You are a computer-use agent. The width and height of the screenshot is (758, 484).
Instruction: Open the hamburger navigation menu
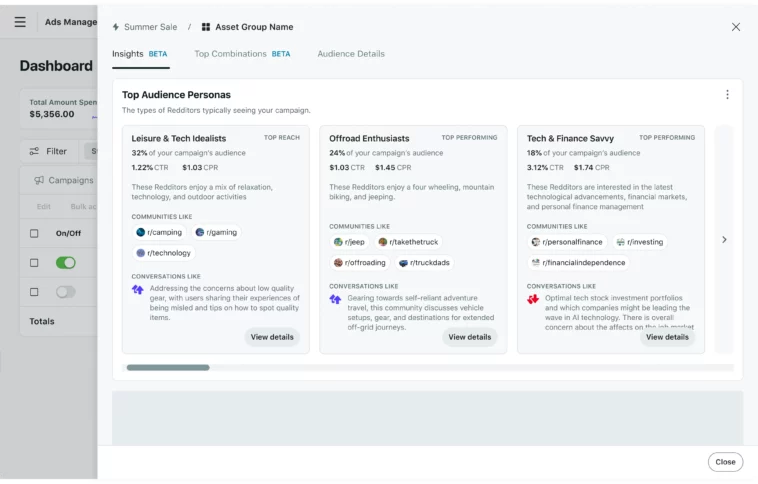pos(20,22)
